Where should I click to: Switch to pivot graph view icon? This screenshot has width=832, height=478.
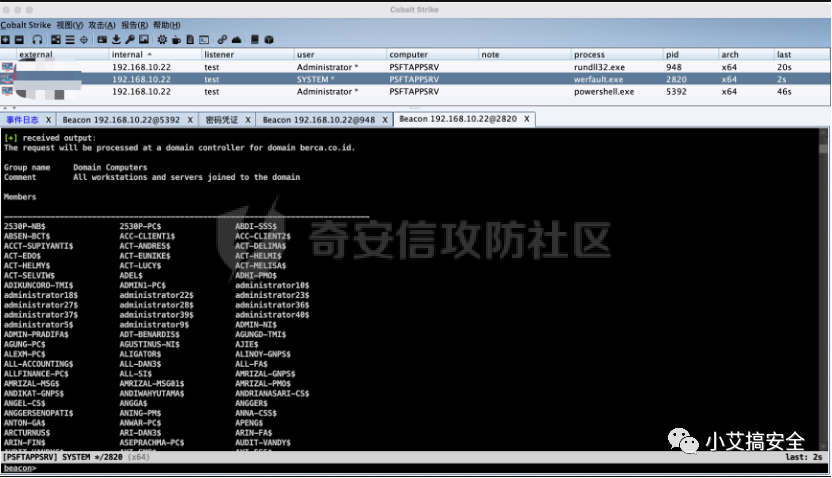coord(56,40)
